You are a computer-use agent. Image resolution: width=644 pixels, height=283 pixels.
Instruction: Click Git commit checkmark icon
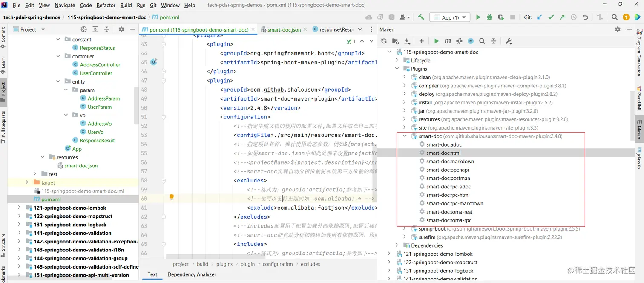pyautogui.click(x=551, y=17)
